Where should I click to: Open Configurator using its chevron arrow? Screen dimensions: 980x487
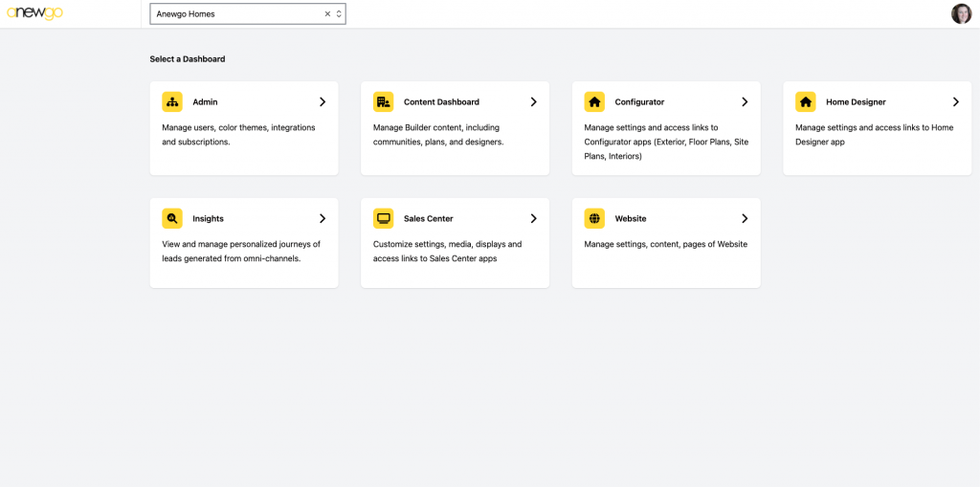(x=745, y=102)
